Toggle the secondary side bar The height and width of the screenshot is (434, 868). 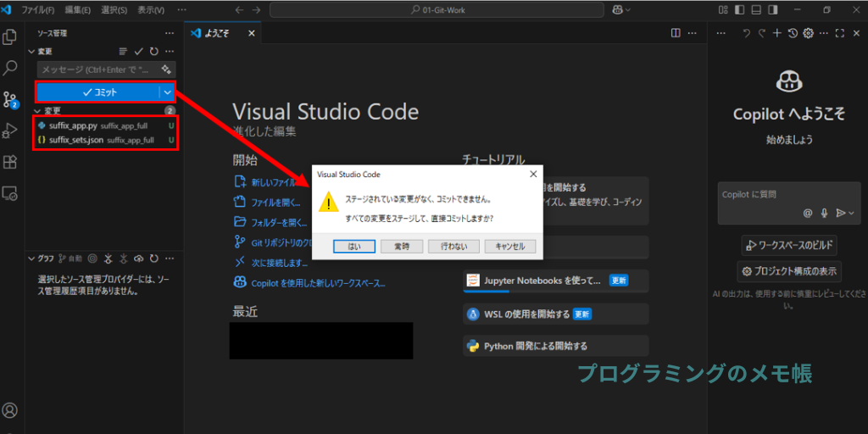click(x=773, y=10)
